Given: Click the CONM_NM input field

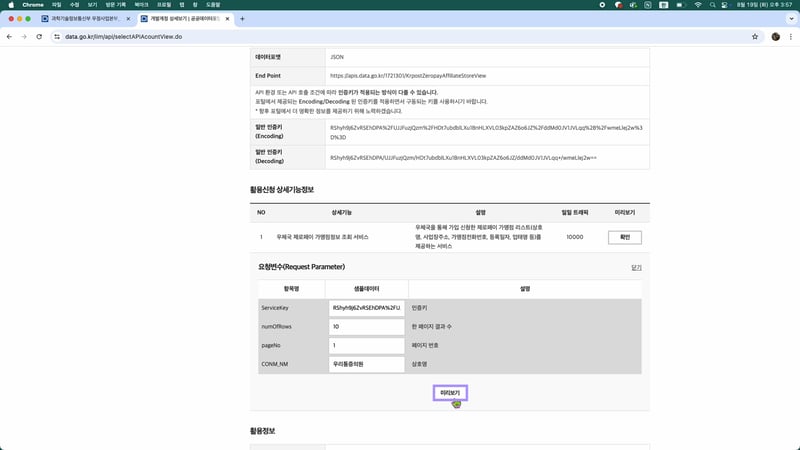Looking at the screenshot, I should [366, 364].
